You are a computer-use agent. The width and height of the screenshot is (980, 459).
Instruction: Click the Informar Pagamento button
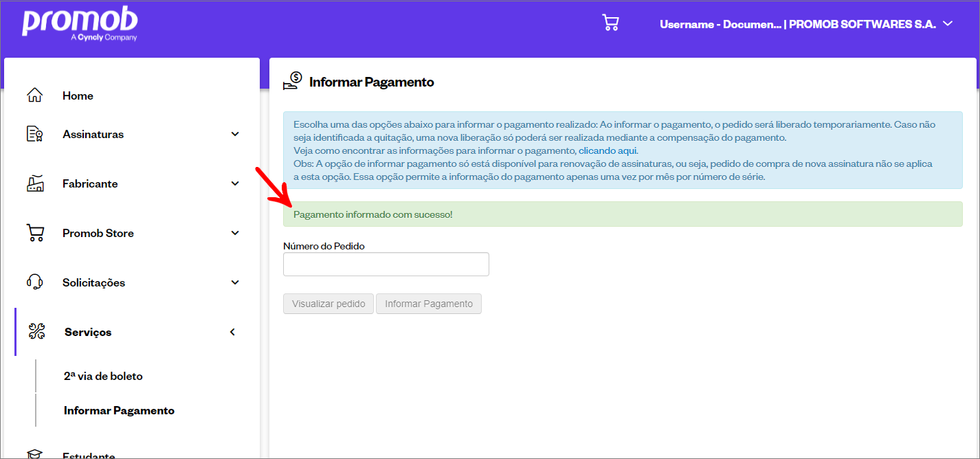(x=429, y=304)
